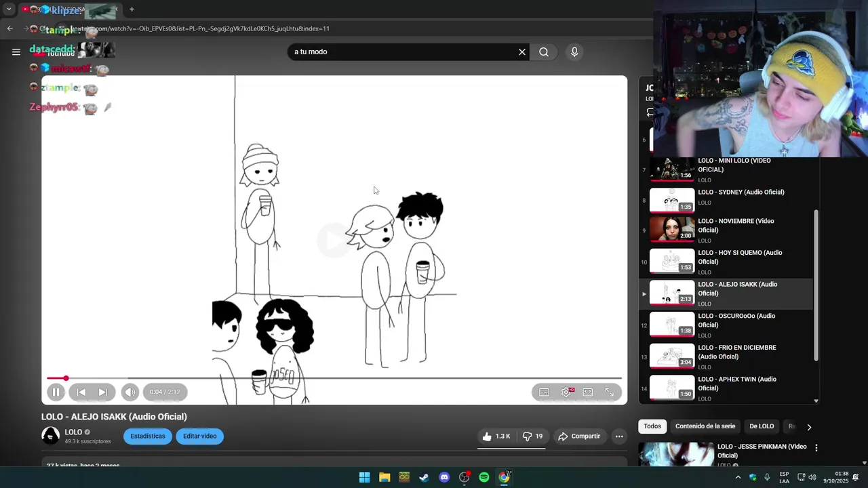Viewport: 868px width, 488px height.
Task: Open the JESSE PINKMAN recommended video thumbnail
Action: click(676, 454)
